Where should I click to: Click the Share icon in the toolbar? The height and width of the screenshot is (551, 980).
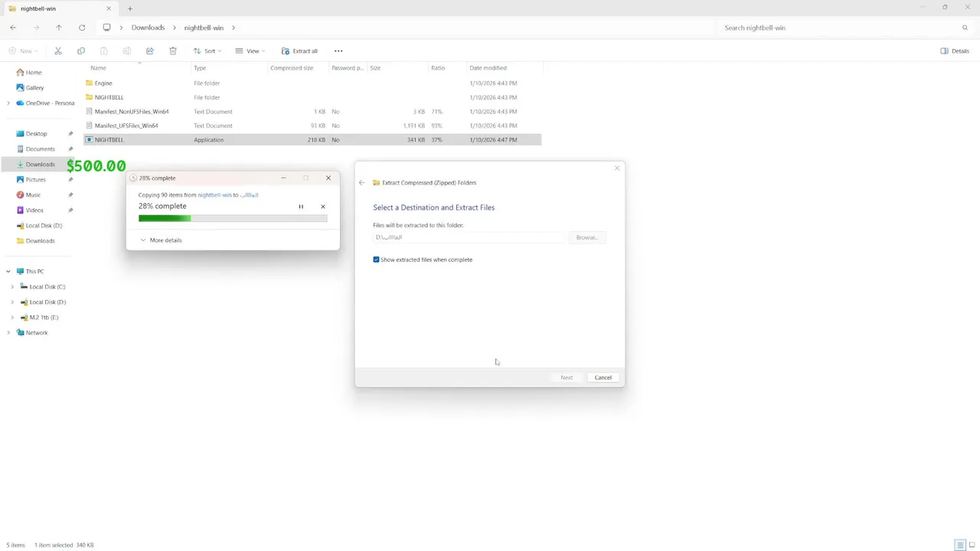coord(150,51)
